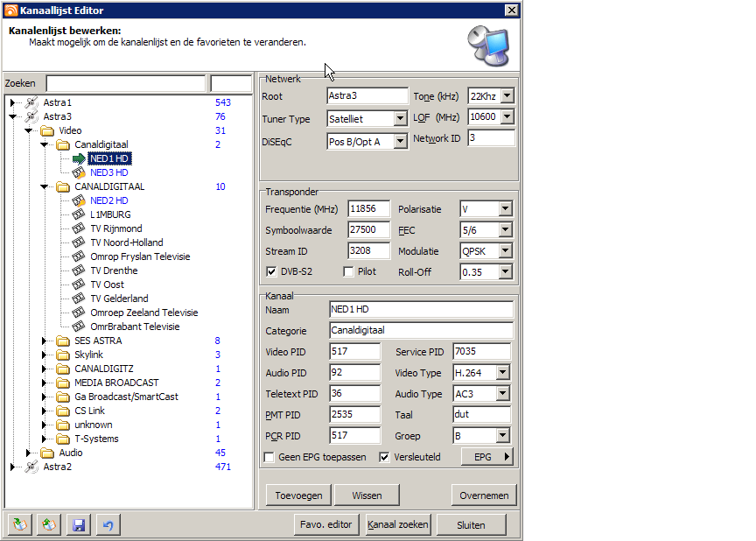This screenshot has width=756, height=541.
Task: Click the blue undo arrow icon
Action: 107,524
